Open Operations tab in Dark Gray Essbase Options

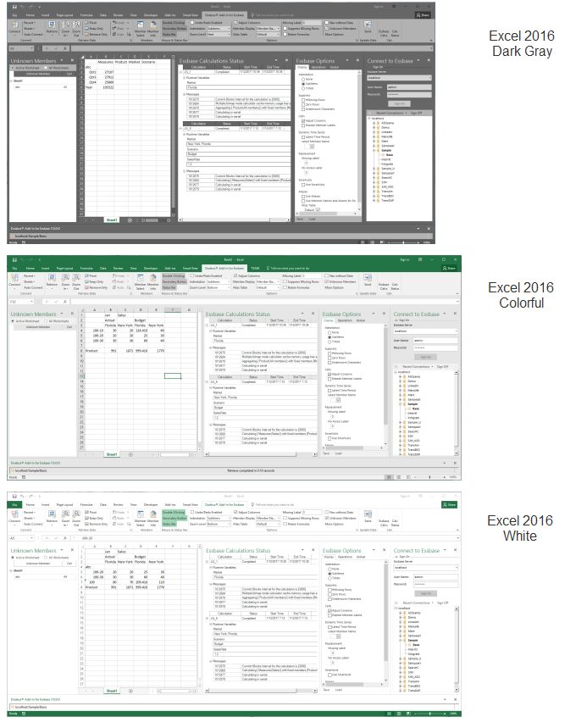(318, 67)
